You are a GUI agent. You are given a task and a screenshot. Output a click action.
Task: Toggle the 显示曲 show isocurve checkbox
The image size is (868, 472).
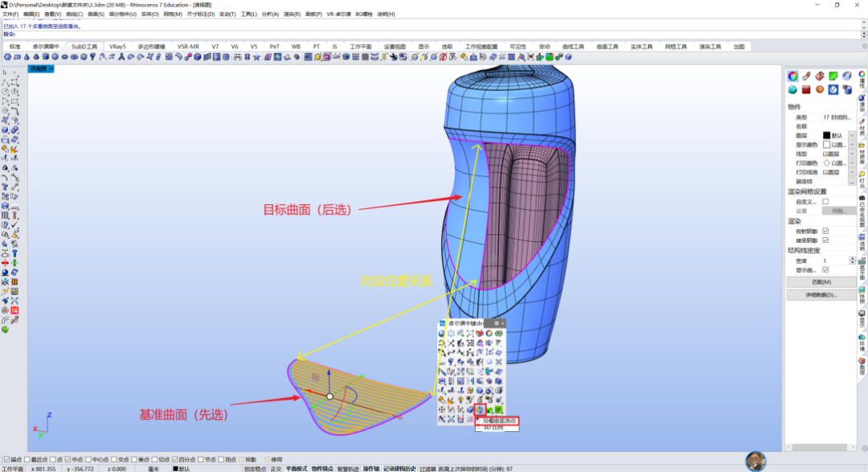click(x=825, y=270)
